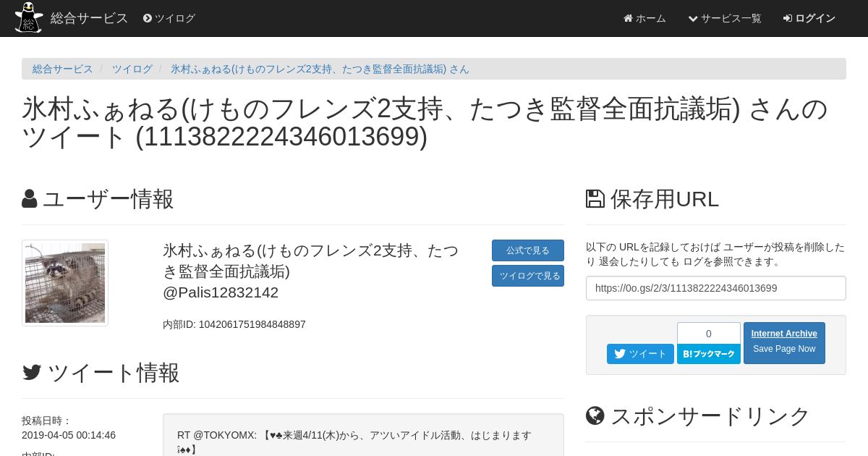Image resolution: width=868 pixels, height=456 pixels.
Task: Click the page title heading text
Action: pos(425,123)
